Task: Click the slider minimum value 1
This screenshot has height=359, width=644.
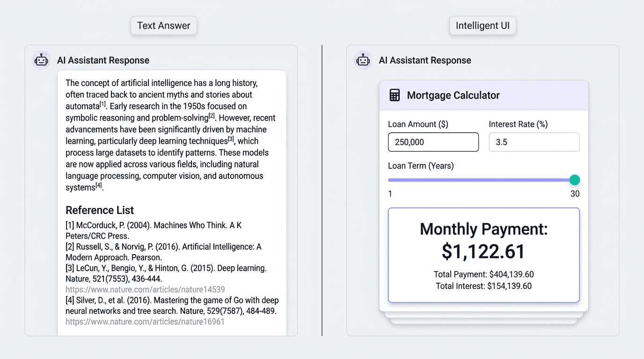Action: tap(390, 194)
